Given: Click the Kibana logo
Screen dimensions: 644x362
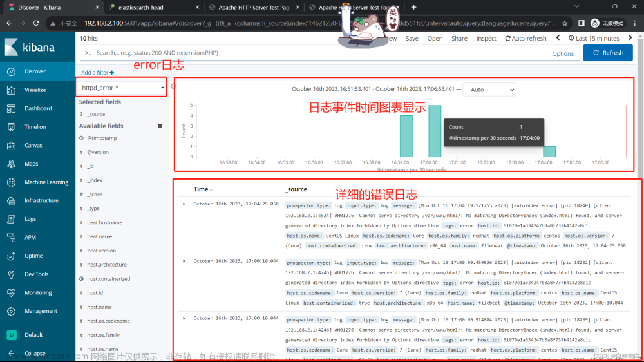Looking at the screenshot, I should point(30,47).
